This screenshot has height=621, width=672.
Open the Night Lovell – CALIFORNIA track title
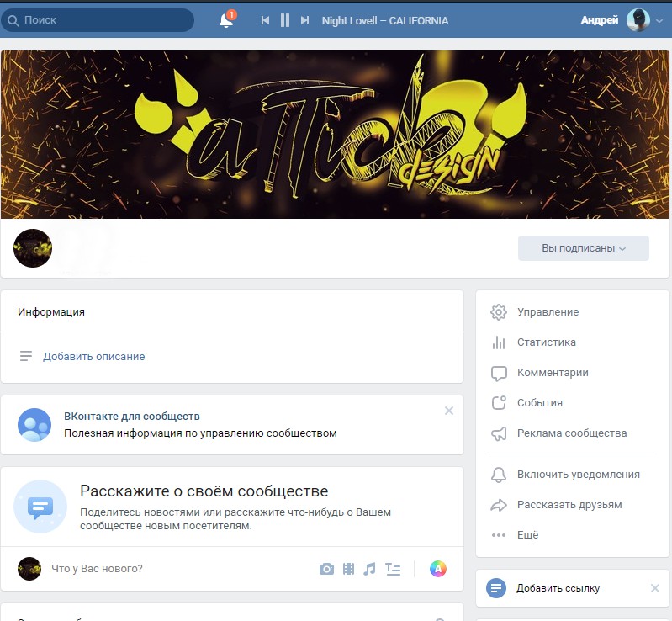point(385,20)
